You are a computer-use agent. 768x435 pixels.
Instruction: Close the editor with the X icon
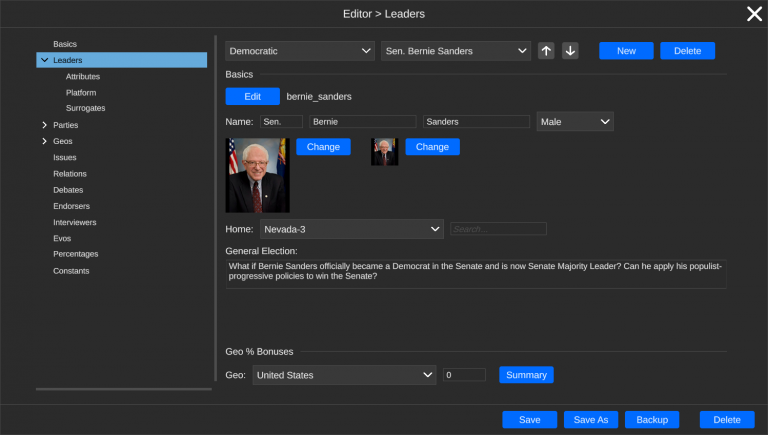click(754, 13)
